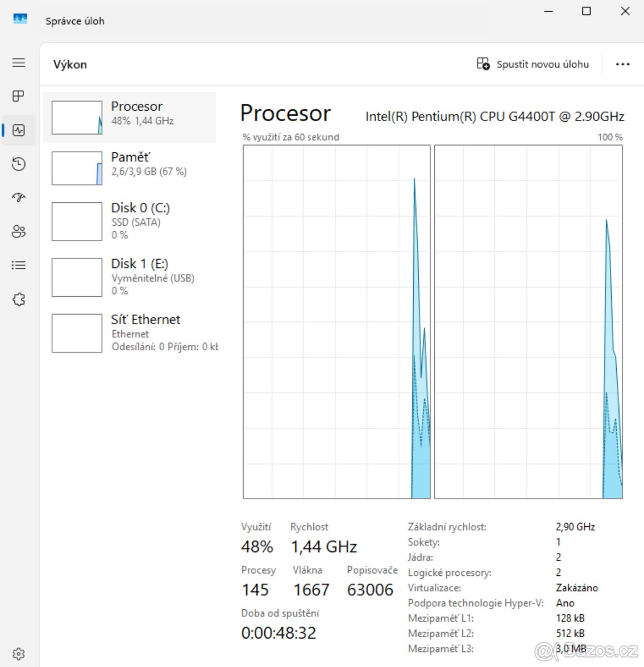Click '% využití za 60 sekund' label
Viewport: 644px width, 667px height.
(x=291, y=137)
